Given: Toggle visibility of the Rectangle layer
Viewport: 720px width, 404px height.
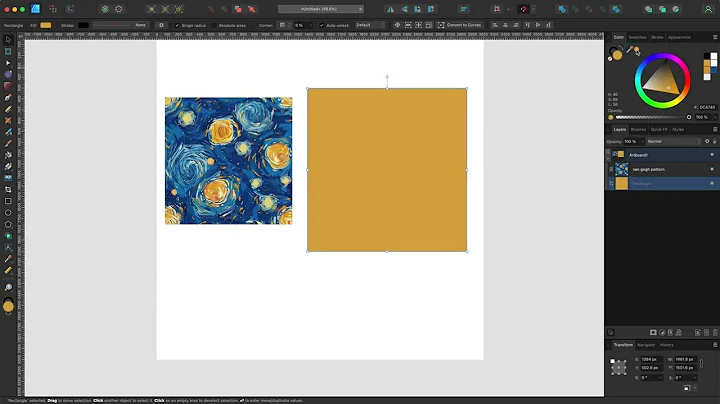Looking at the screenshot, I should point(712,183).
